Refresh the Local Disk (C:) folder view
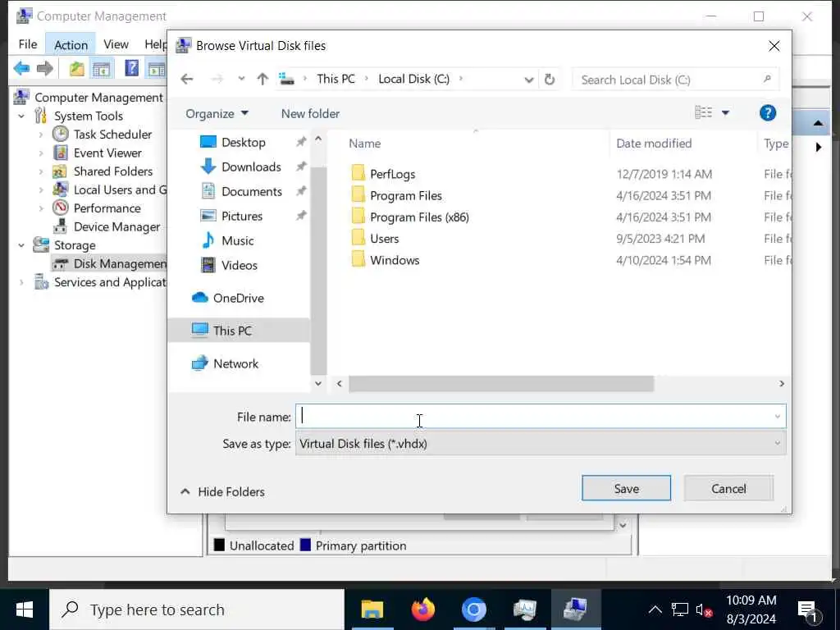The height and width of the screenshot is (630, 840). click(549, 80)
